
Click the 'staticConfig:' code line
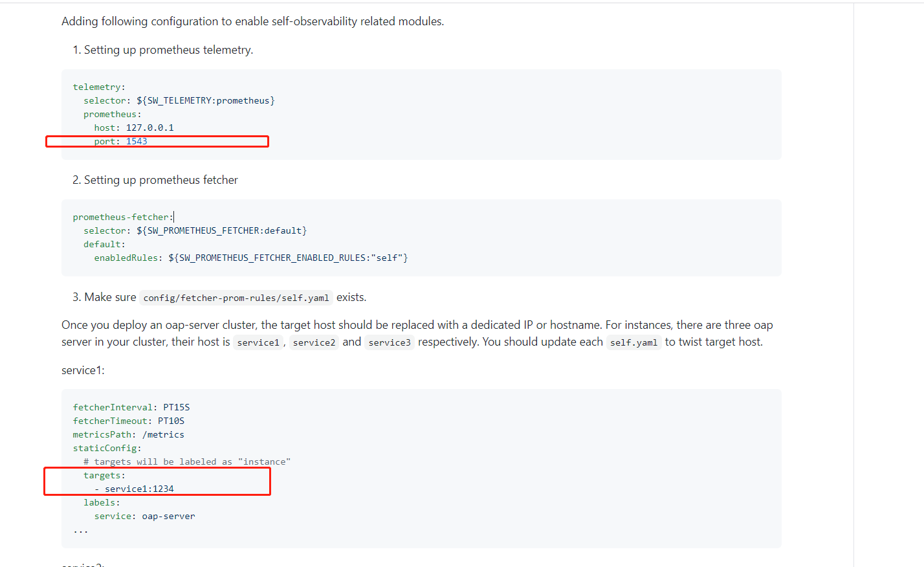pos(107,448)
